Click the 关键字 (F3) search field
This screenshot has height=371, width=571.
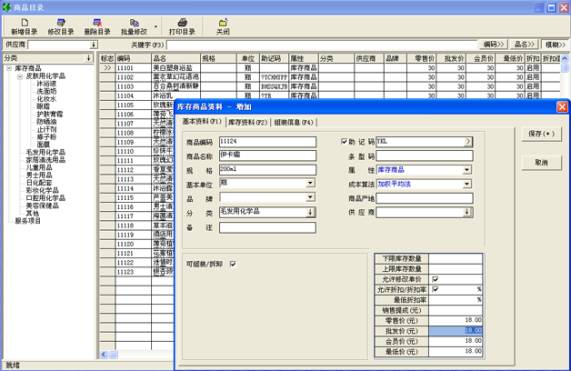pos(322,44)
